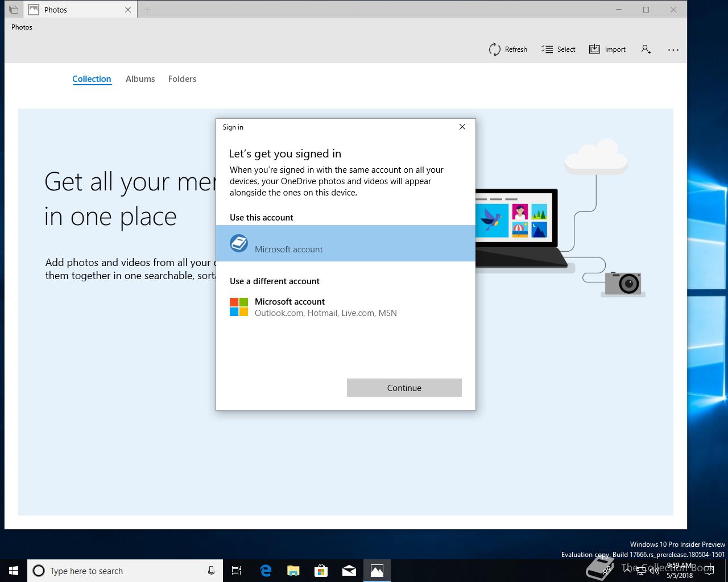Click the Select toolbar button
The height and width of the screenshot is (582, 728).
(559, 49)
